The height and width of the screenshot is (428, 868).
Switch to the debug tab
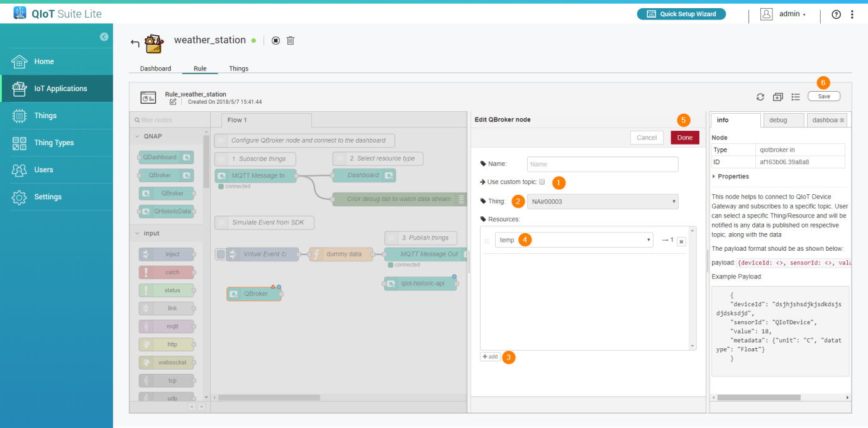coord(782,120)
